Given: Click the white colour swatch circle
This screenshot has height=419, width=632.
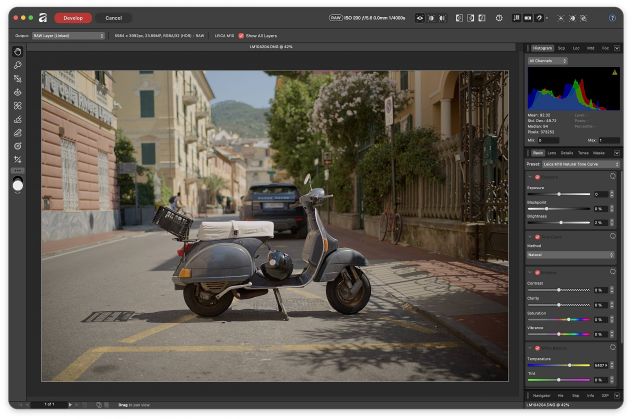Looking at the screenshot, I should [18, 186].
